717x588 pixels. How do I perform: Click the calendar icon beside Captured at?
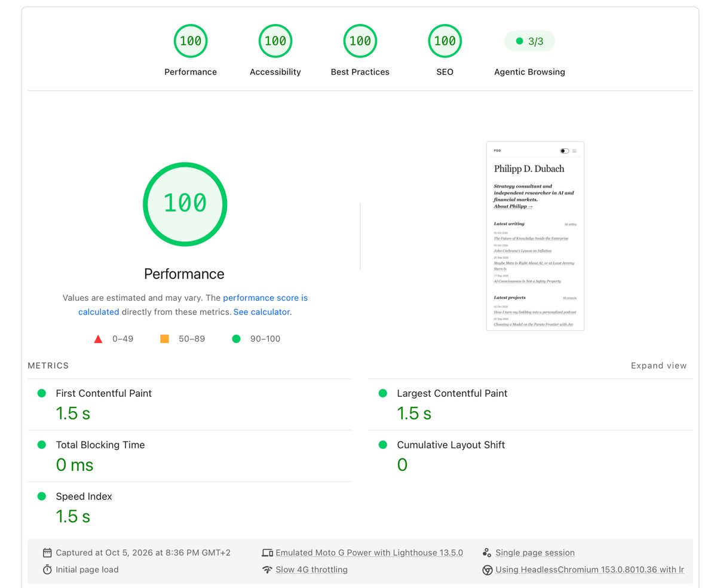[47, 553]
